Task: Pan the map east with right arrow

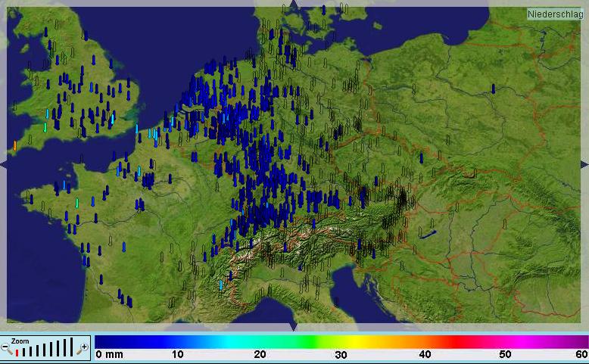Action: (584, 164)
